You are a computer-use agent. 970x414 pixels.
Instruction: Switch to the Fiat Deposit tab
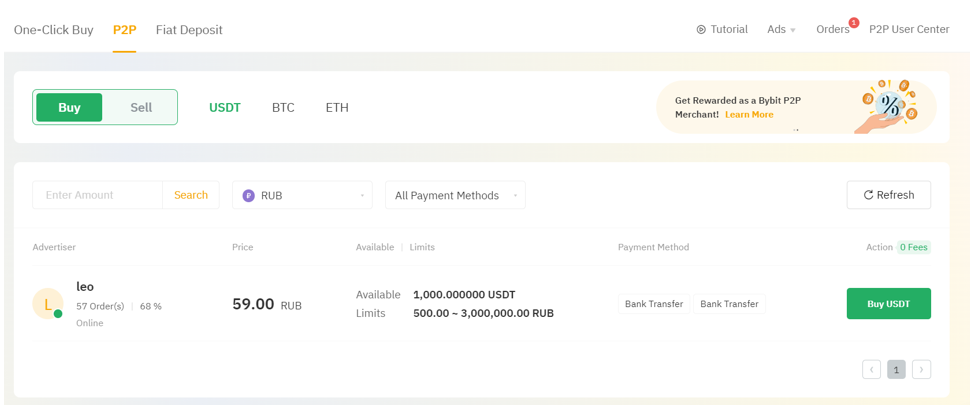pyautogui.click(x=189, y=30)
